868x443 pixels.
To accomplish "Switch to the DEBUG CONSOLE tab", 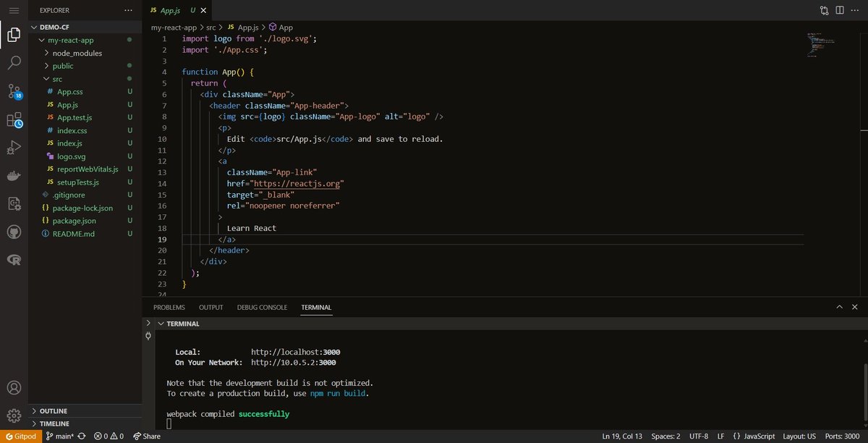I will 262,308.
